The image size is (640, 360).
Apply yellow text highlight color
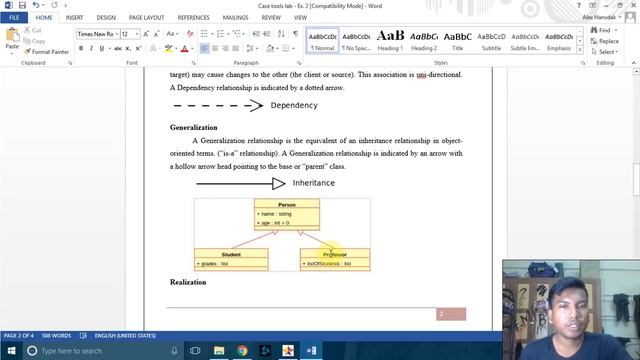(168, 49)
